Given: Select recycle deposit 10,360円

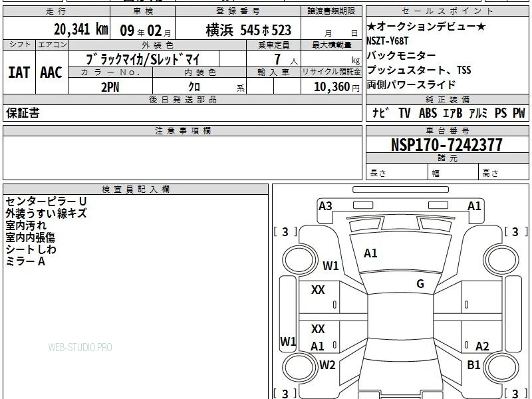Looking at the screenshot, I should pyautogui.click(x=336, y=87).
